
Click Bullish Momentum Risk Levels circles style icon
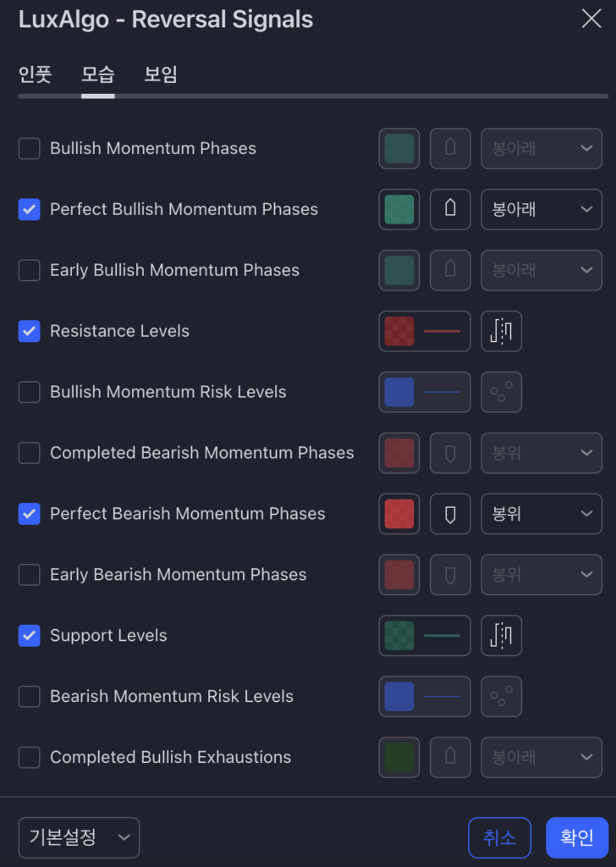pyautogui.click(x=502, y=392)
